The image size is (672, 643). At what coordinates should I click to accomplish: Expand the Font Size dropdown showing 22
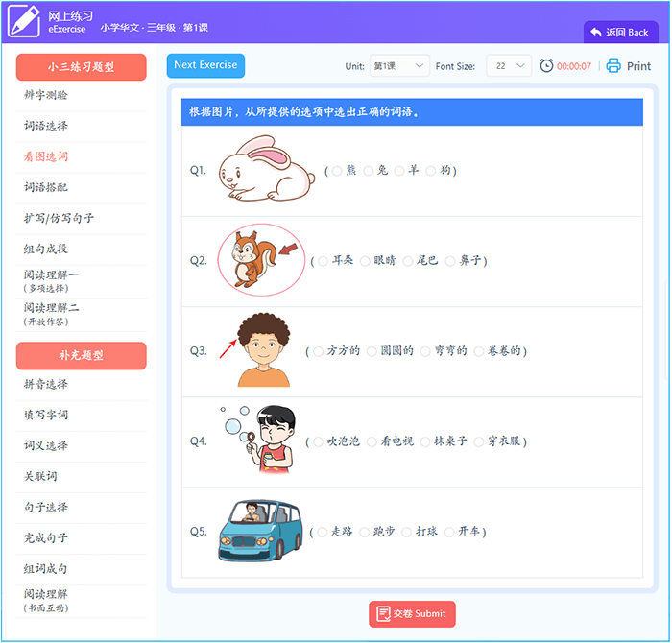coord(508,66)
